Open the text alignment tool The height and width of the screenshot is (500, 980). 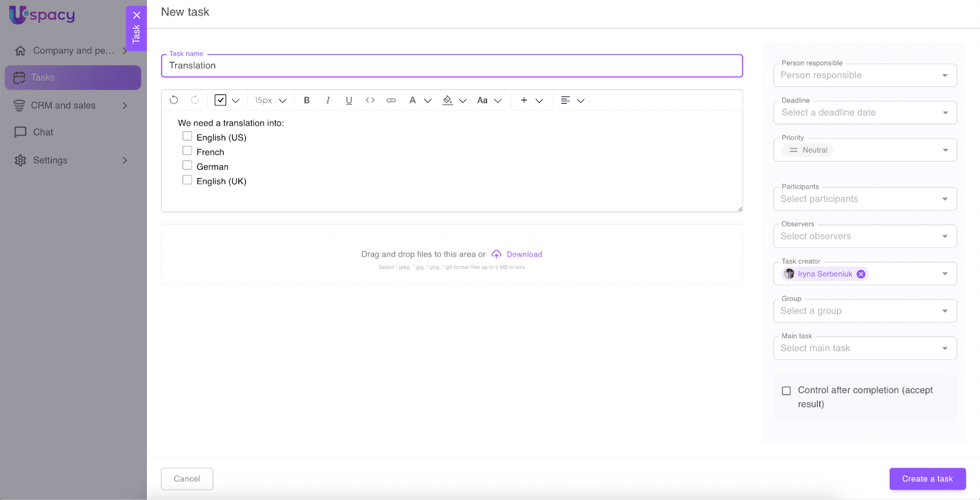(x=565, y=100)
